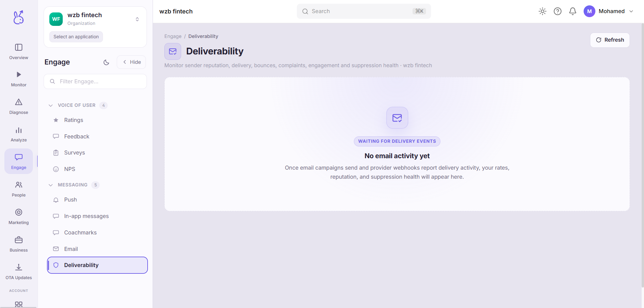Click the rabbit logo icon

[x=18, y=17]
